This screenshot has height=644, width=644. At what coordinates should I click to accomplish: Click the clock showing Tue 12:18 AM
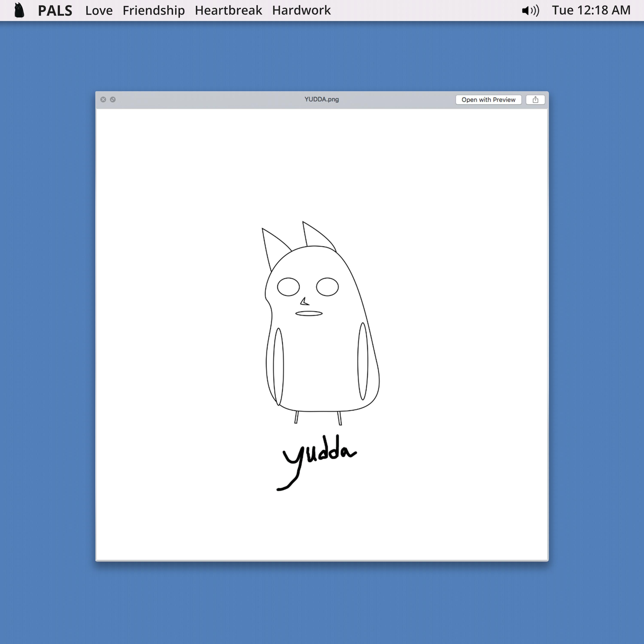591,11
